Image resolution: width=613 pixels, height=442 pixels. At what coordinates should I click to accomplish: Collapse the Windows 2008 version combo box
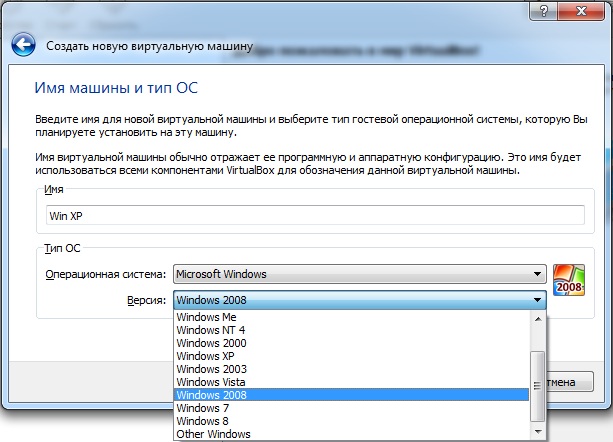coord(360,300)
